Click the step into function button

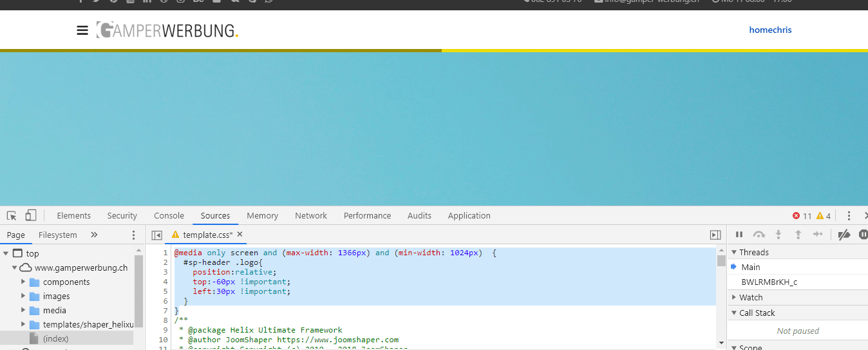778,235
